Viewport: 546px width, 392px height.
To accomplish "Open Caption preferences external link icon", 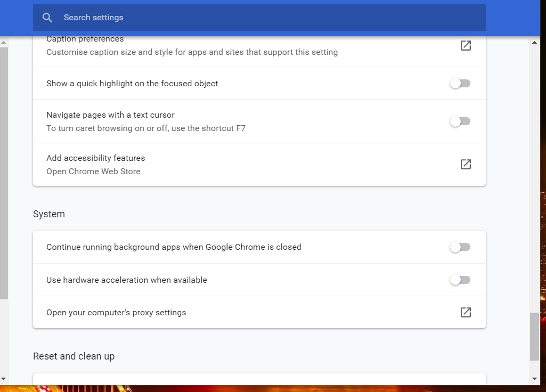I will (466, 46).
